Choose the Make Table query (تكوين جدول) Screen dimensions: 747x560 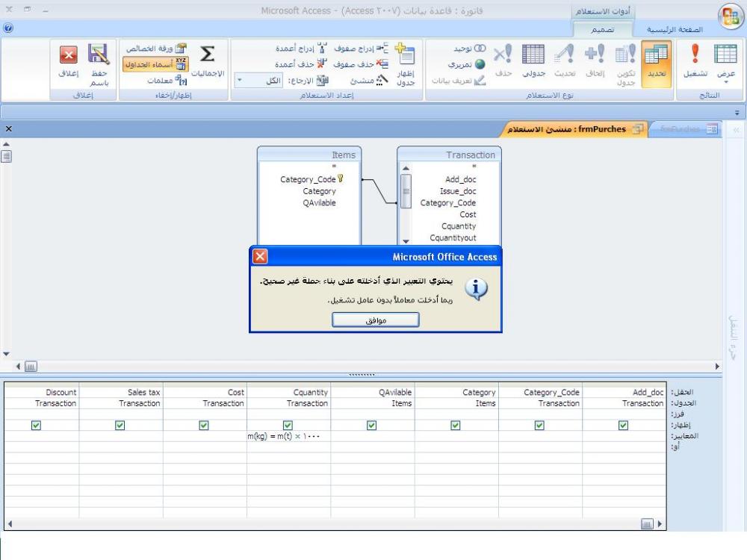(x=625, y=63)
